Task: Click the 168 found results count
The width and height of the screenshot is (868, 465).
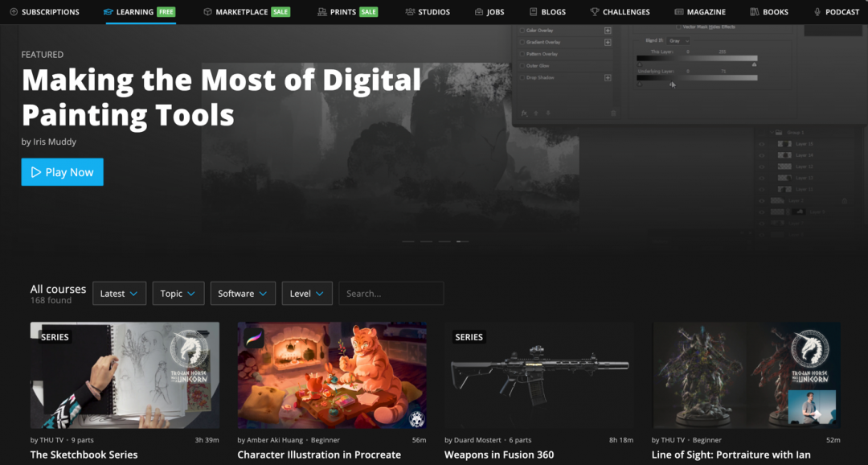Action: [51, 300]
